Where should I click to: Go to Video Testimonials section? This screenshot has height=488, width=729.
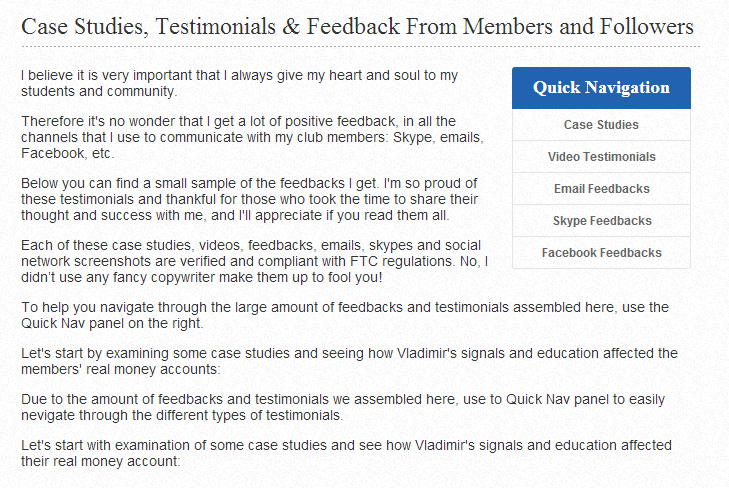point(601,157)
